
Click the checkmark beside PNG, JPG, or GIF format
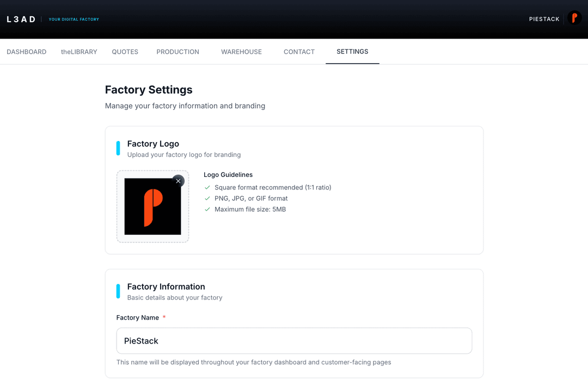(x=207, y=198)
